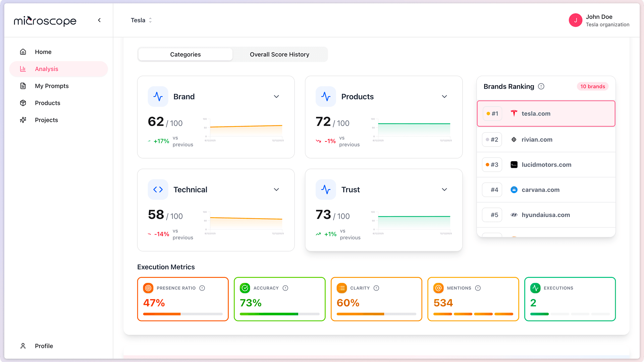This screenshot has height=362, width=644.
Task: Click the Mentions at-sign icon
Action: click(x=438, y=288)
